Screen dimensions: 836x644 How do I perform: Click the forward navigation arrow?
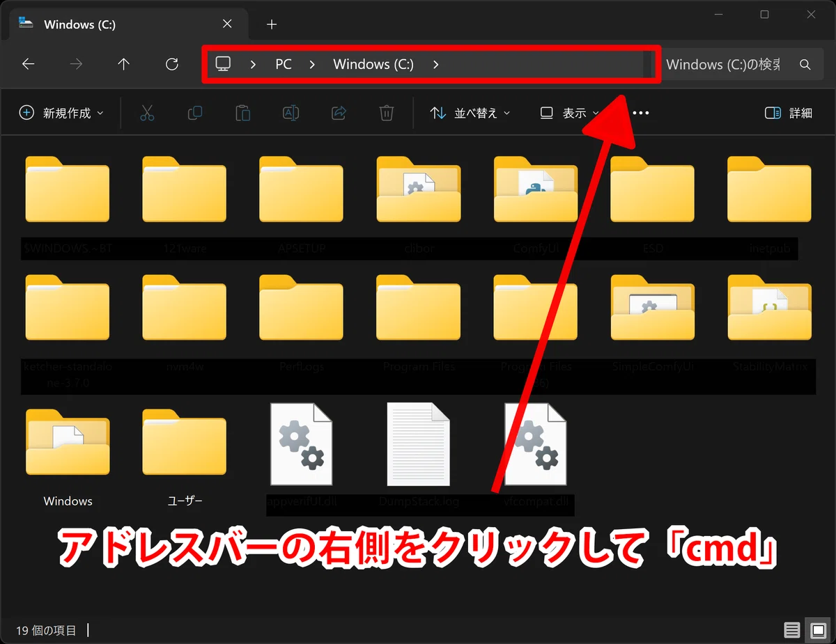pos(76,64)
